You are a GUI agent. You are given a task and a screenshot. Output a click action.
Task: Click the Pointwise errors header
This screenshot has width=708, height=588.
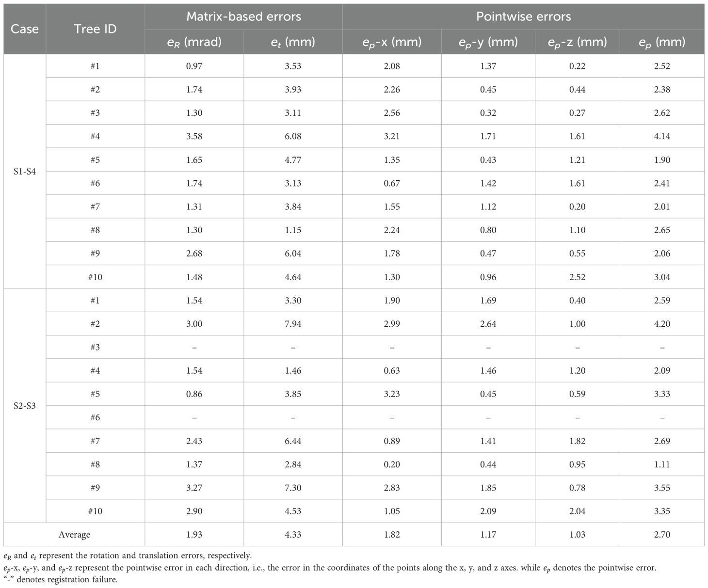[x=523, y=16]
